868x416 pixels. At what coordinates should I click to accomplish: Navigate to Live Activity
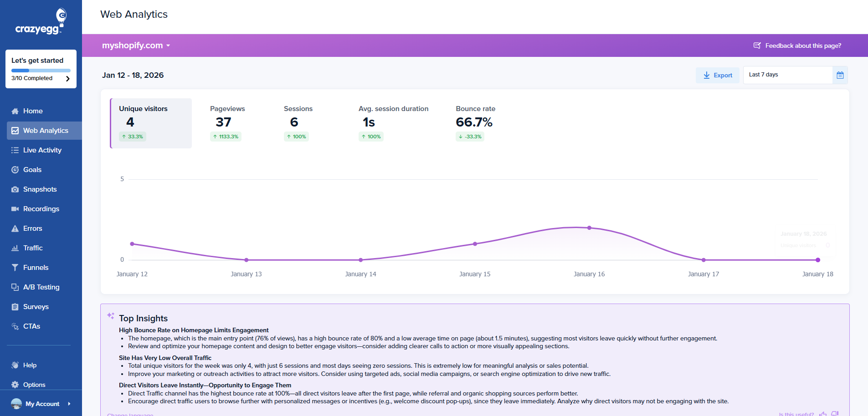point(42,150)
